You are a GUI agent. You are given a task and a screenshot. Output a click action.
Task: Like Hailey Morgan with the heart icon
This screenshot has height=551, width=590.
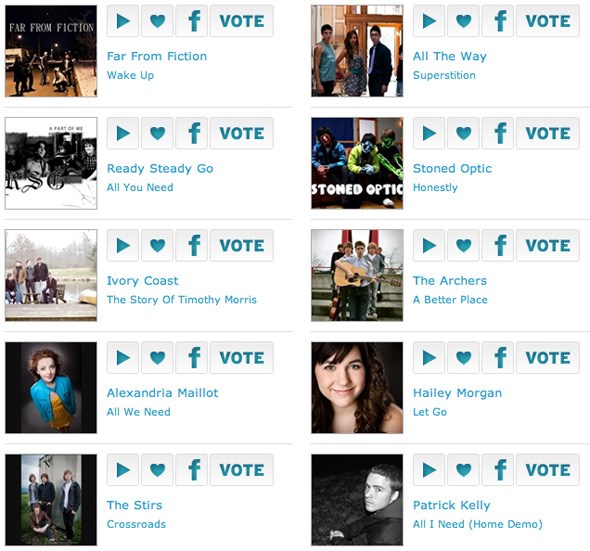pyautogui.click(x=463, y=358)
